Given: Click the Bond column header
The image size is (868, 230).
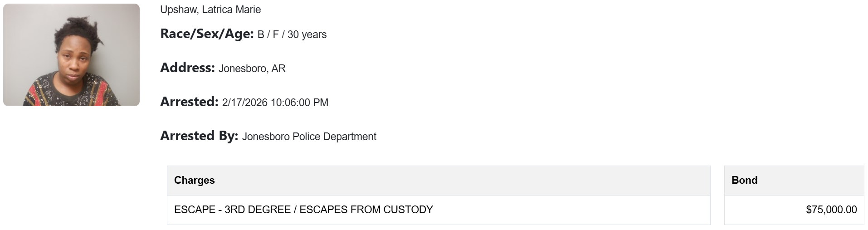Looking at the screenshot, I should [744, 181].
